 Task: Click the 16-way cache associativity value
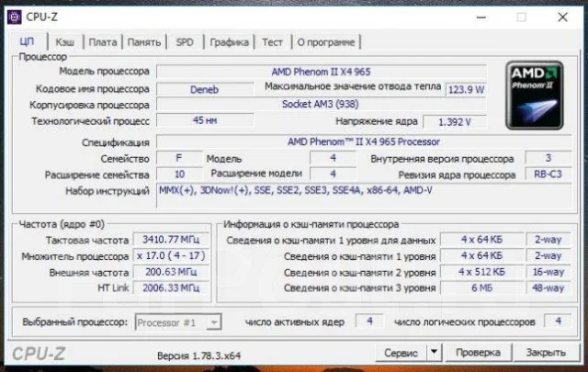[548, 272]
